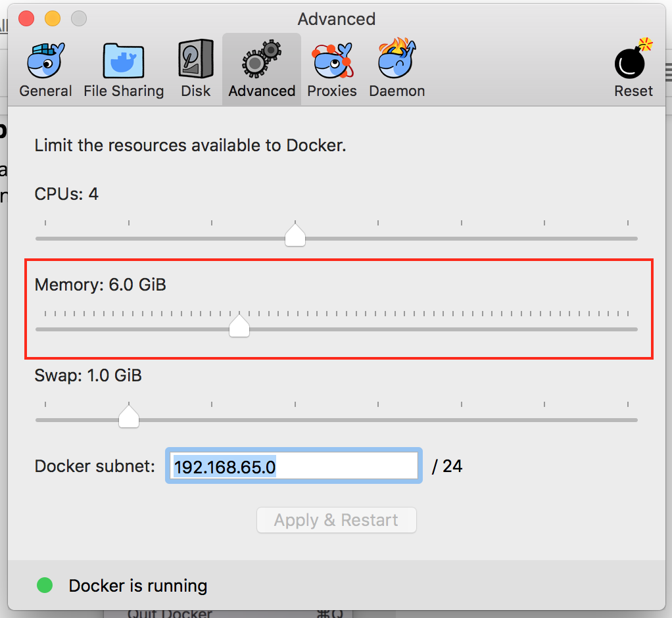Screen dimensions: 672x618
Task: Click the Swap slider handle
Action: [129, 416]
